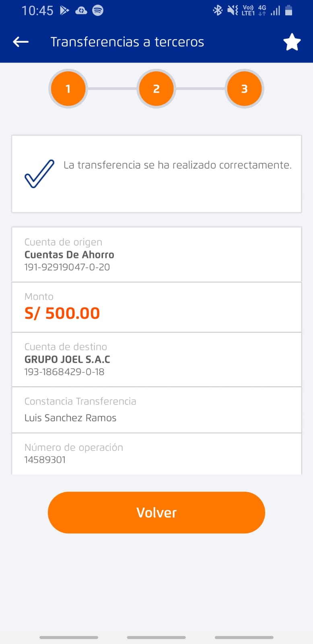
Task: Tap the GRUPO JOEL S.A.C destination row
Action: point(156,359)
